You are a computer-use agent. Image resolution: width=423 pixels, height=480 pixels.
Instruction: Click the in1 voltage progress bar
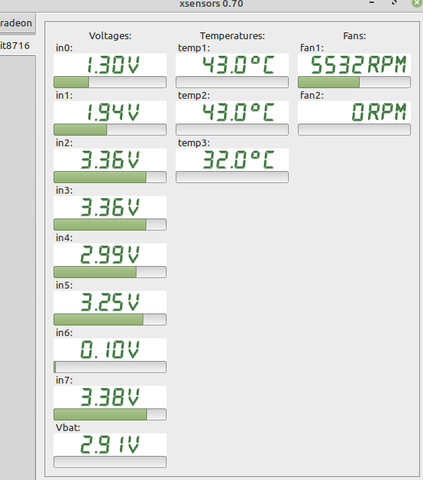110,130
